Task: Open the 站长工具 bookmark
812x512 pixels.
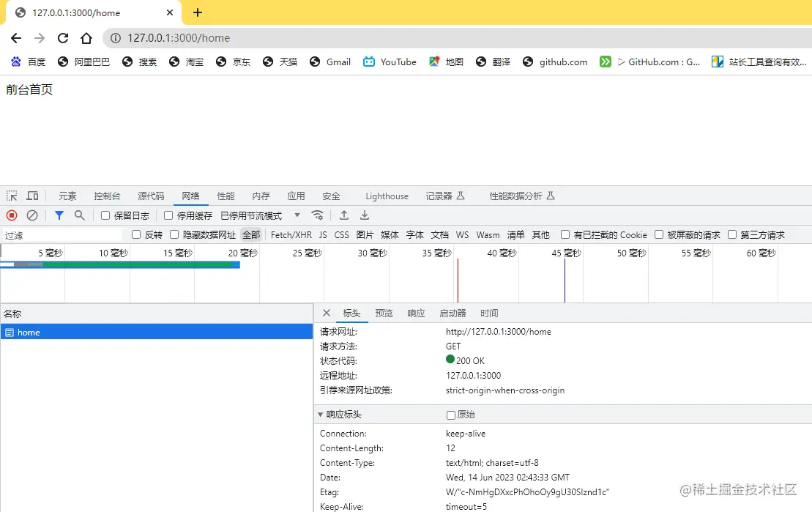Action: [759, 62]
